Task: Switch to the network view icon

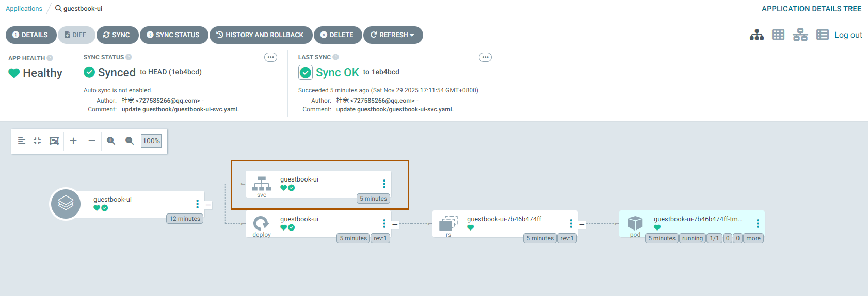Action: tap(800, 35)
